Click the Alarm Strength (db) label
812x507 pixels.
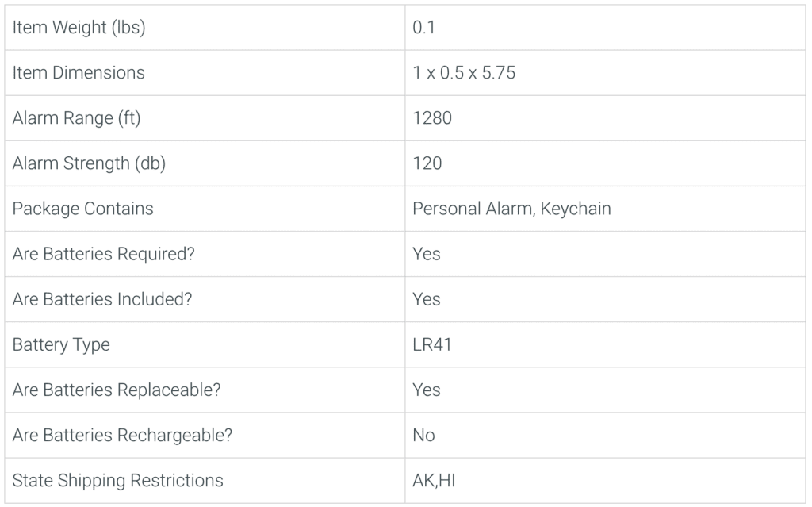(89, 163)
